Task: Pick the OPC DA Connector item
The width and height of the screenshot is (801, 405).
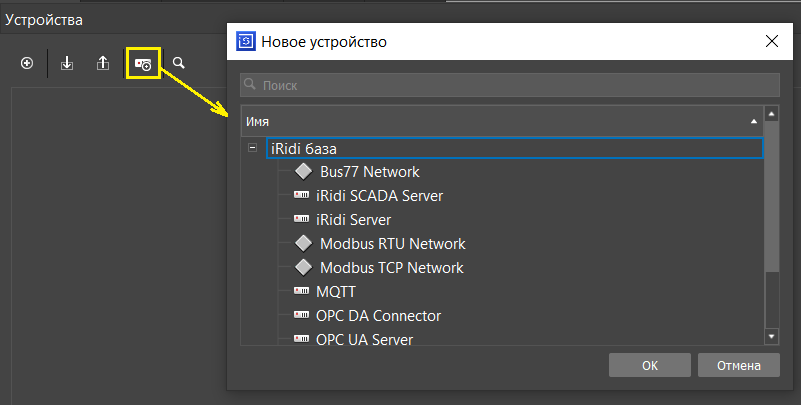Action: coord(378,316)
